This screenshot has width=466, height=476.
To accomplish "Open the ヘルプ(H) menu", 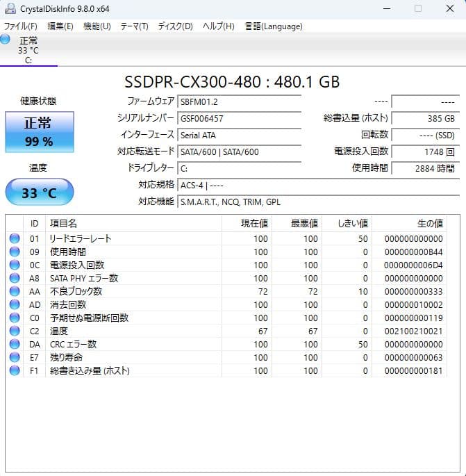I will (x=219, y=26).
